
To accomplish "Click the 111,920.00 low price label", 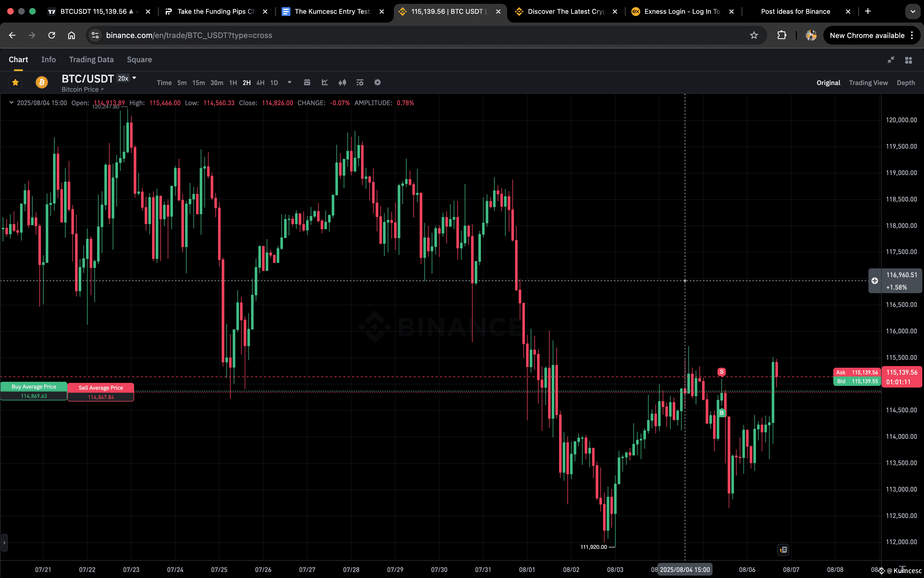I will click(593, 547).
